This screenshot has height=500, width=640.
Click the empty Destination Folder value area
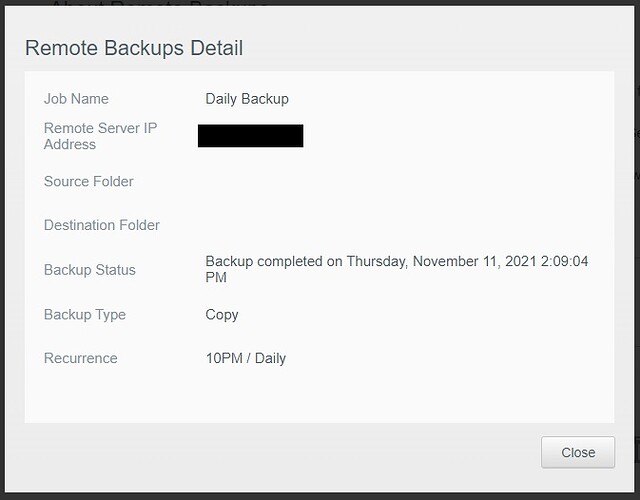(300, 225)
